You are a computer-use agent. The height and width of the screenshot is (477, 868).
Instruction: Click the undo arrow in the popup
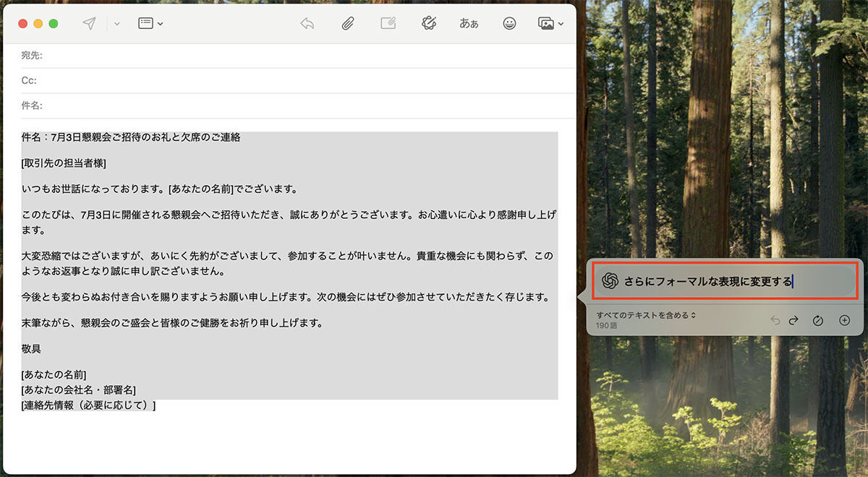[x=775, y=320]
